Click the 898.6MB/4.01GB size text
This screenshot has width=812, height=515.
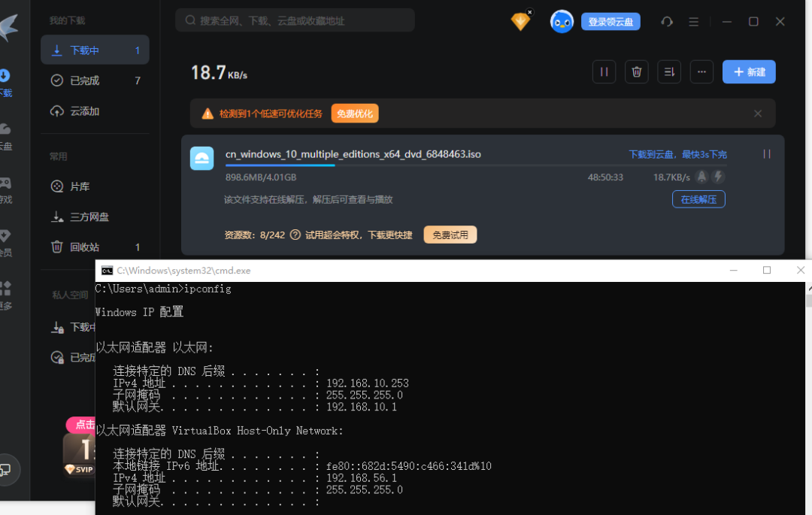pos(261,177)
